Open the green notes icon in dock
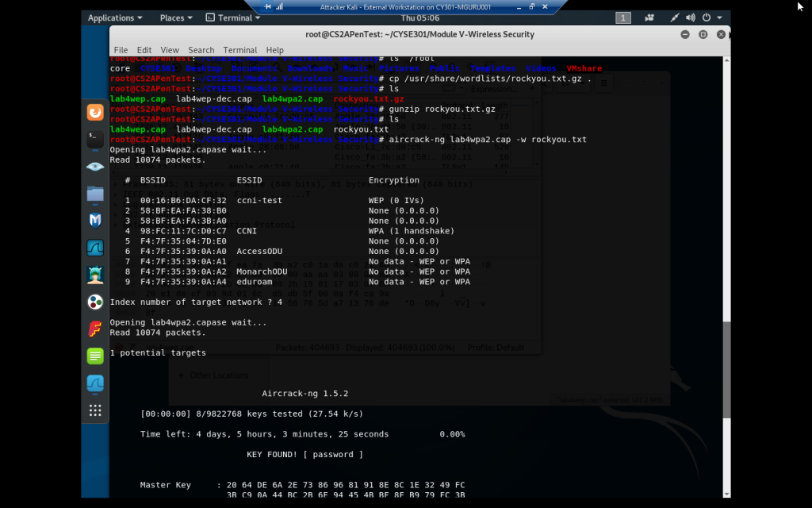This screenshot has width=812, height=508. click(95, 356)
